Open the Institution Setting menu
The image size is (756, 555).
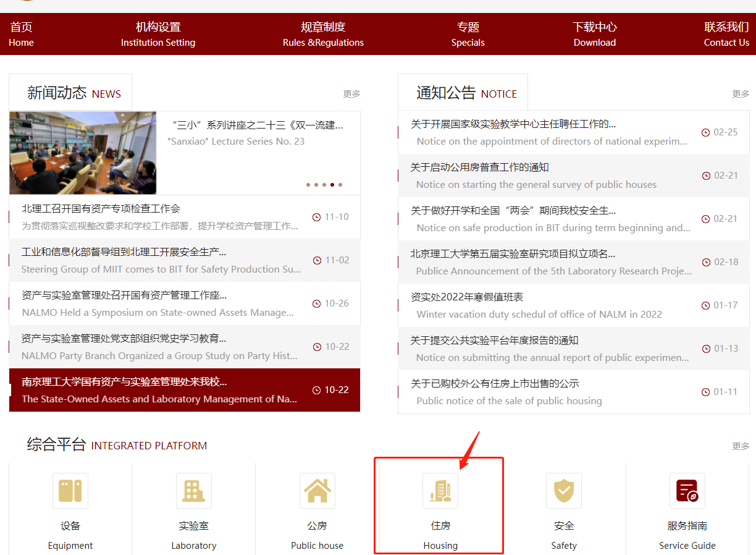[158, 34]
